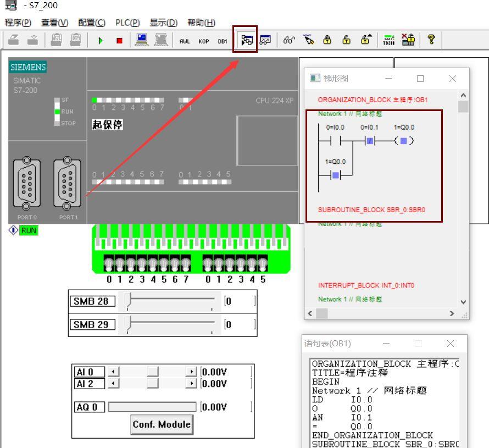
Task: Click the Load Program toolbar icon
Action: (13, 40)
